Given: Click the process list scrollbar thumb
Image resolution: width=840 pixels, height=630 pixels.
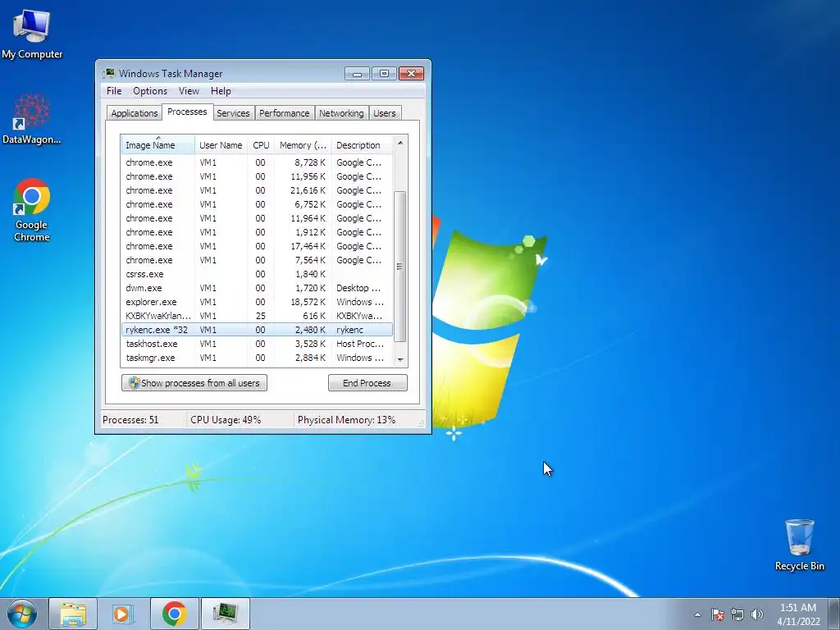Looking at the screenshot, I should (x=400, y=267).
